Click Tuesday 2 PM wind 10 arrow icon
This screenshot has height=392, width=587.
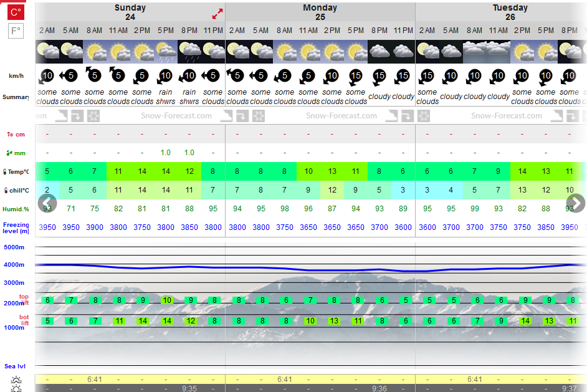(x=522, y=77)
